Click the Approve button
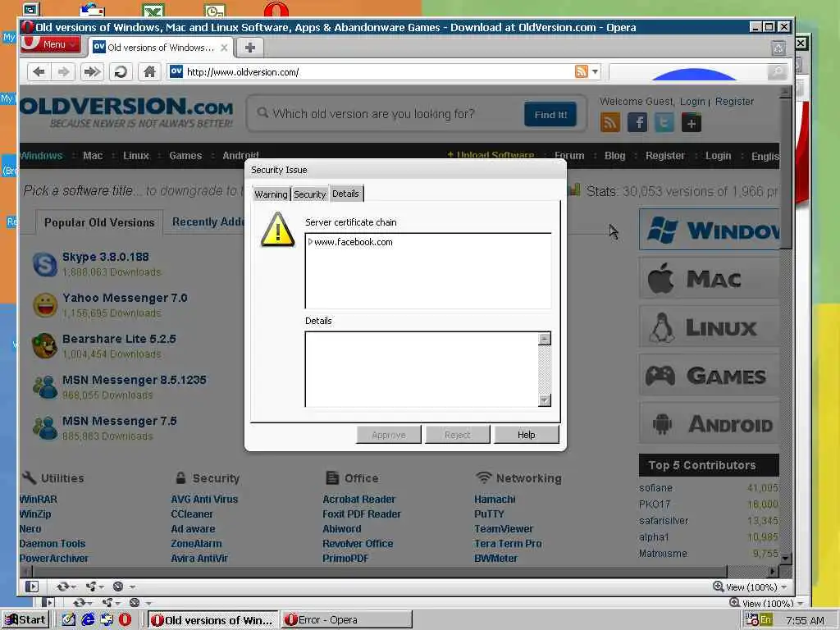 pos(388,435)
